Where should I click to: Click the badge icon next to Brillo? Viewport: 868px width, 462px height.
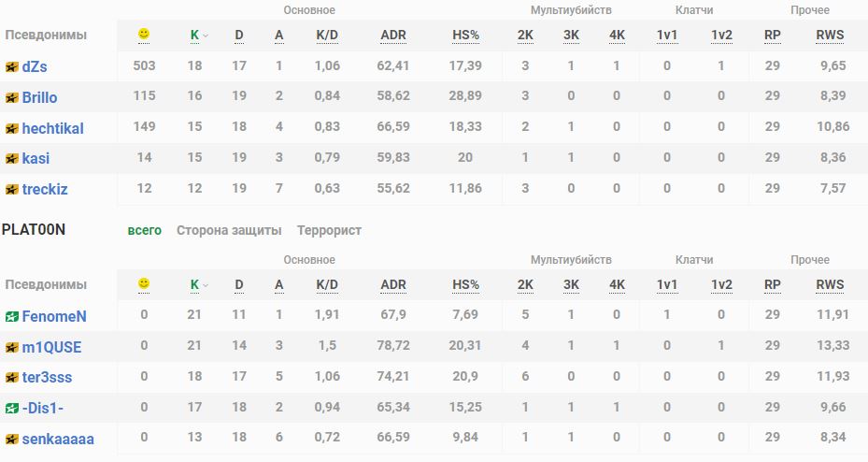[12, 97]
